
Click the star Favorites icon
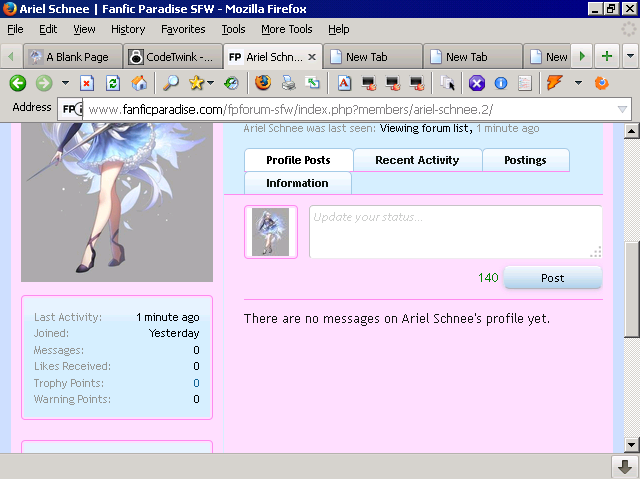click(196, 83)
